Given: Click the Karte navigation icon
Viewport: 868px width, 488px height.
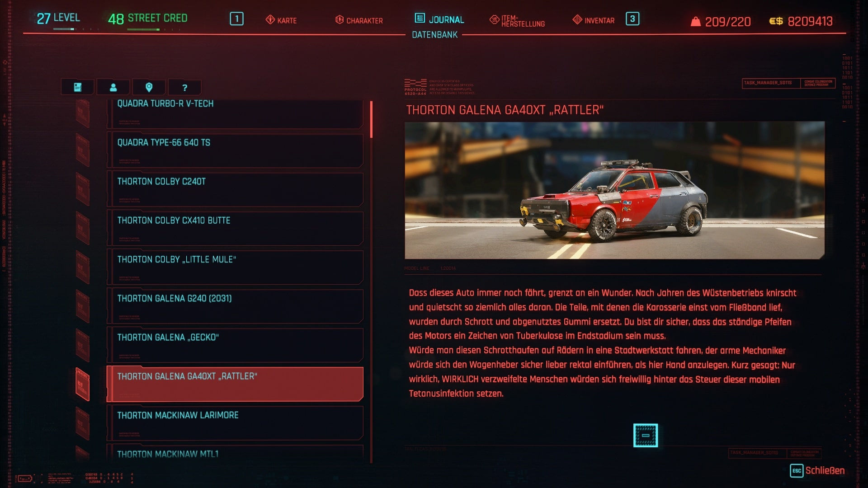Looking at the screenshot, I should pyautogui.click(x=271, y=20).
